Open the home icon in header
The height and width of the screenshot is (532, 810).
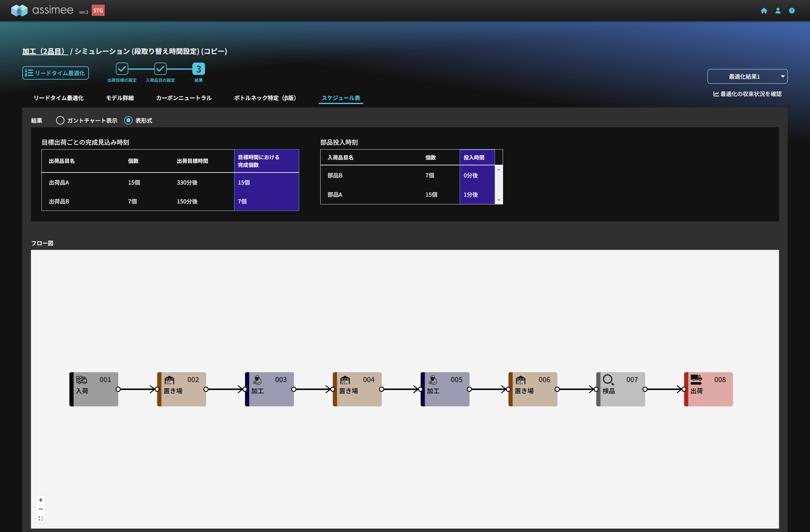pyautogui.click(x=764, y=11)
